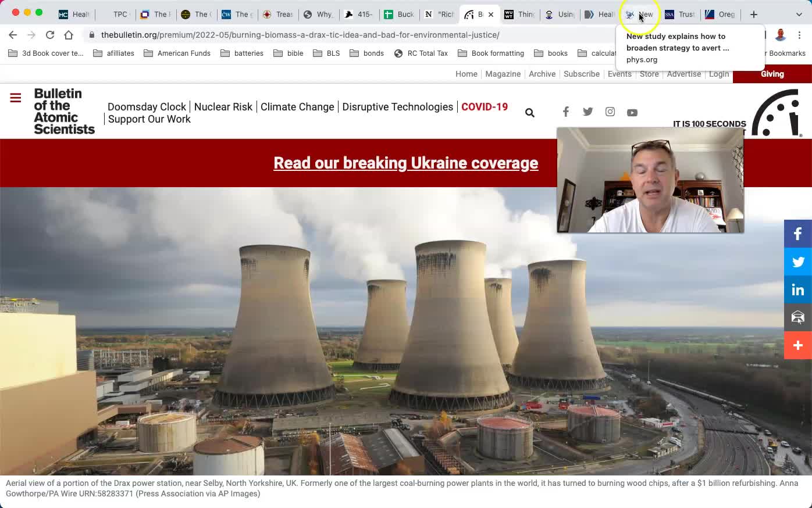This screenshot has height=508, width=812.
Task: Click the address bar URL
Action: coord(300,35)
